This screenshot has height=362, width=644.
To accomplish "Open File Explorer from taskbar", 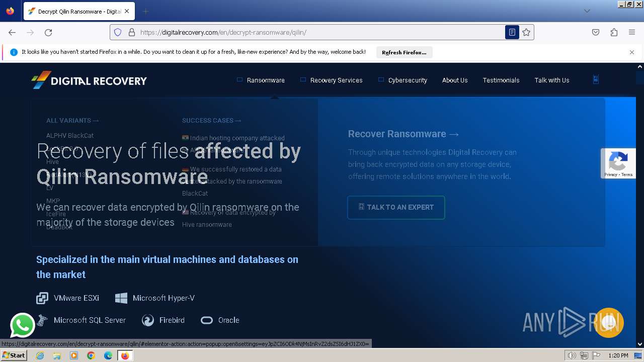I will click(x=57, y=355).
